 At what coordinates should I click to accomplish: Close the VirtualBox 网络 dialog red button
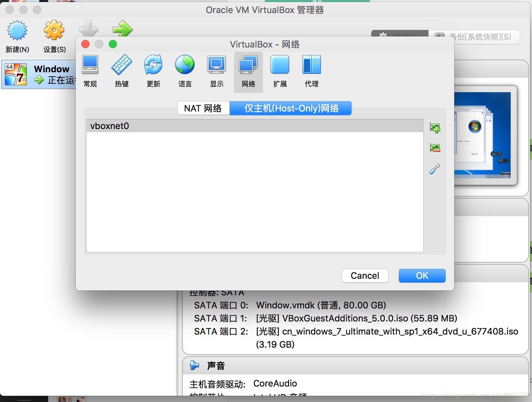pos(85,44)
